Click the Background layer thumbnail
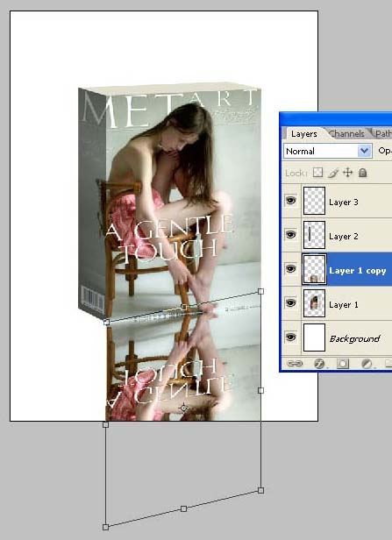392x540 pixels. tap(314, 337)
